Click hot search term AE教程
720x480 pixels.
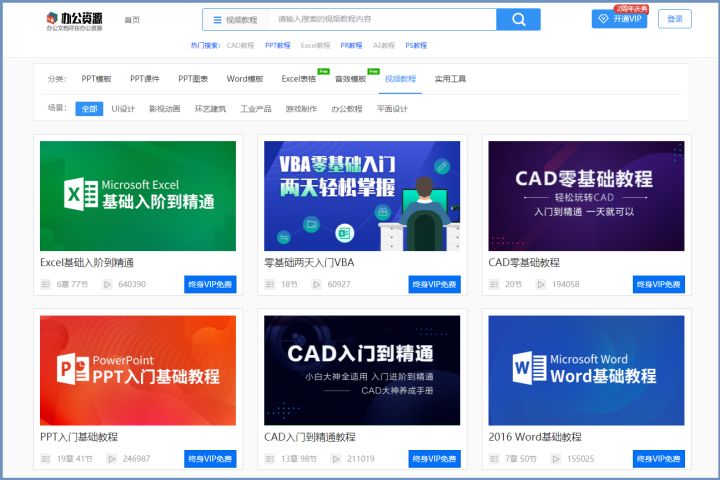tap(384, 45)
